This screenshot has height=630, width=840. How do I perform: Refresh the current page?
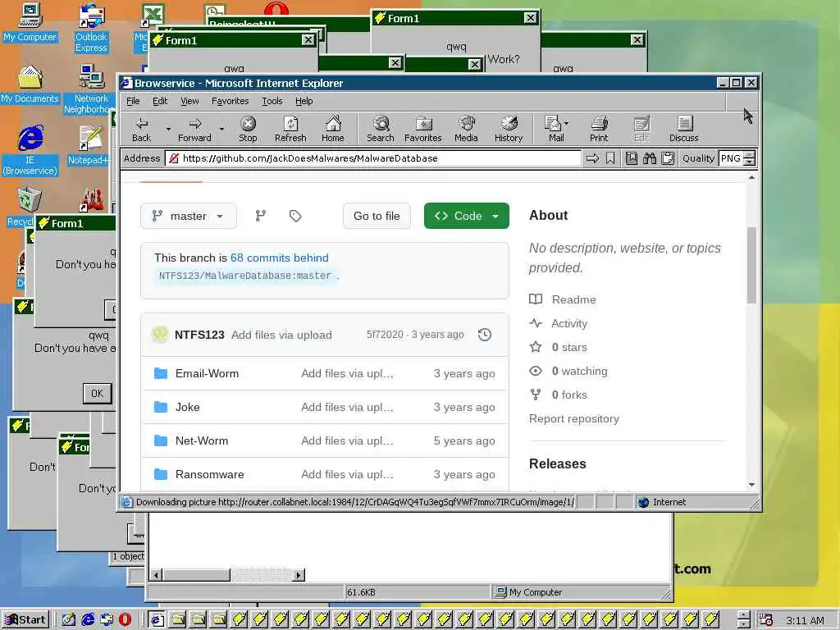coord(290,129)
